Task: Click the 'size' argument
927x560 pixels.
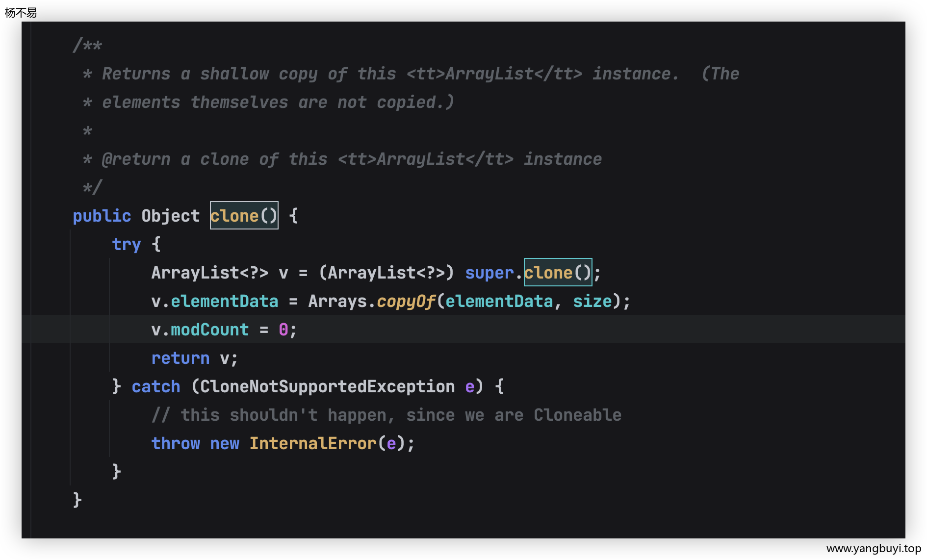Action: [592, 301]
